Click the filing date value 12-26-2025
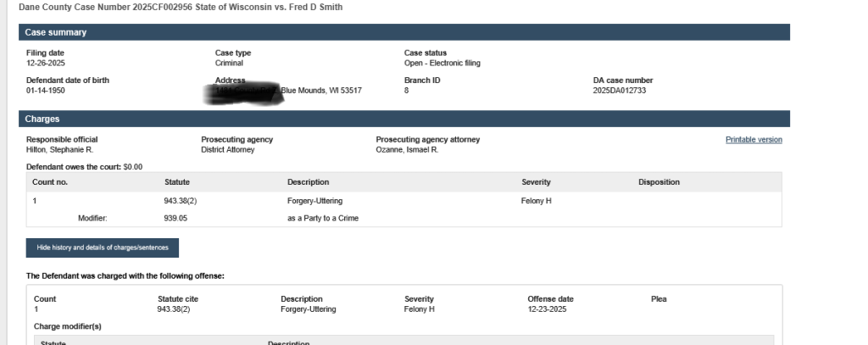 coord(47,63)
